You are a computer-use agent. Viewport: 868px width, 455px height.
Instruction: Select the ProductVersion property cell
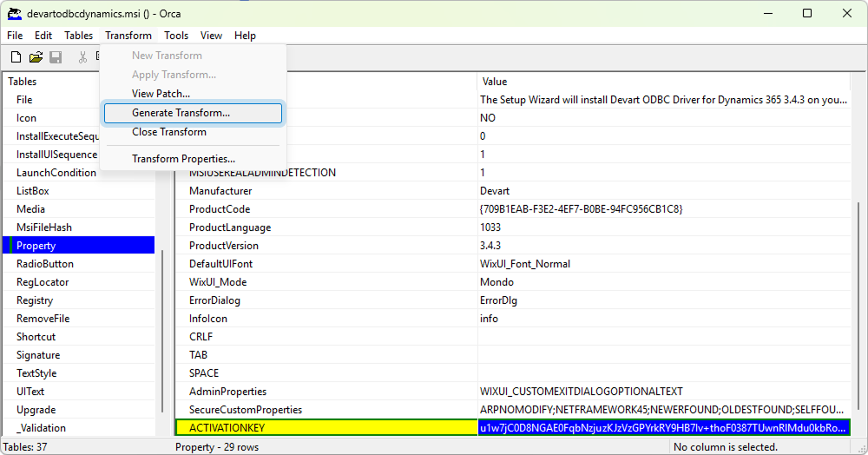point(326,246)
